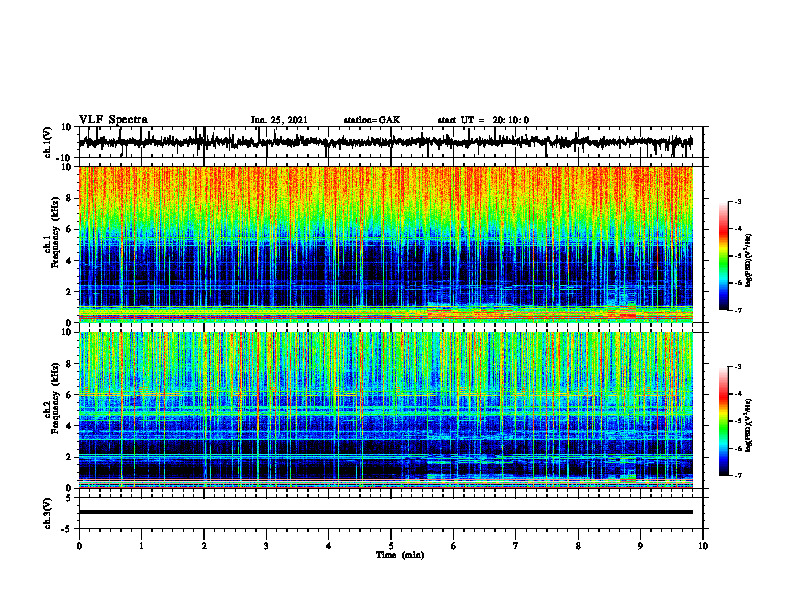This screenshot has width=792, height=612.
Task: Click time-axis tick label "4"
Action: tap(329, 546)
